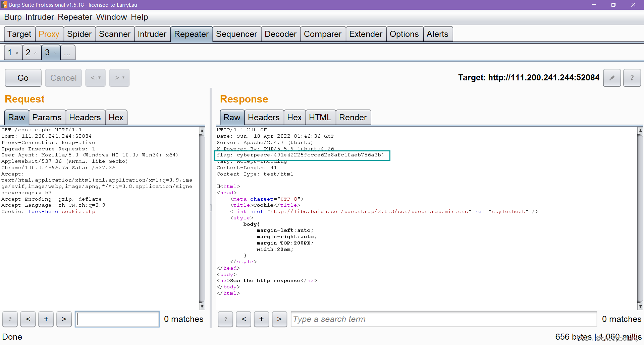The width and height of the screenshot is (644, 345).
Task: Close Repeater tab 3
Action: coord(55,53)
